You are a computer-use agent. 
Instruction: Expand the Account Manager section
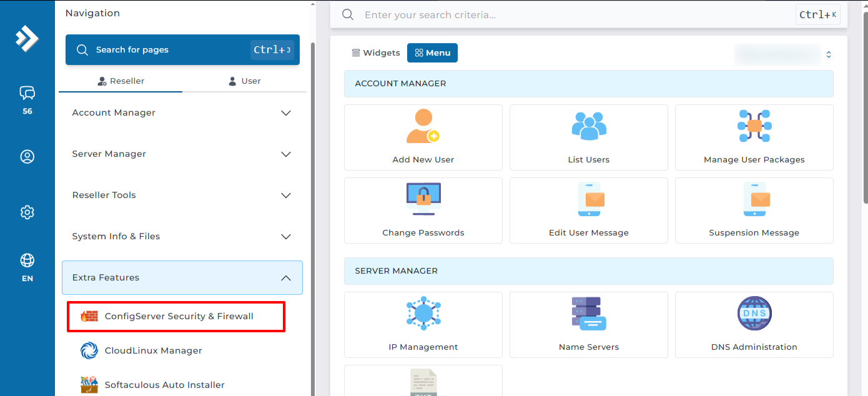click(182, 113)
